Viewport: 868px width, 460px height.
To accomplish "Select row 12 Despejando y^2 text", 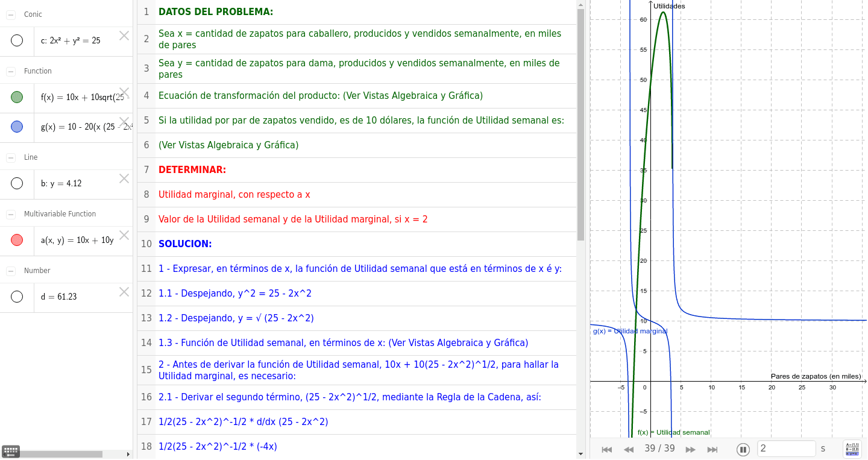I will [x=235, y=294].
